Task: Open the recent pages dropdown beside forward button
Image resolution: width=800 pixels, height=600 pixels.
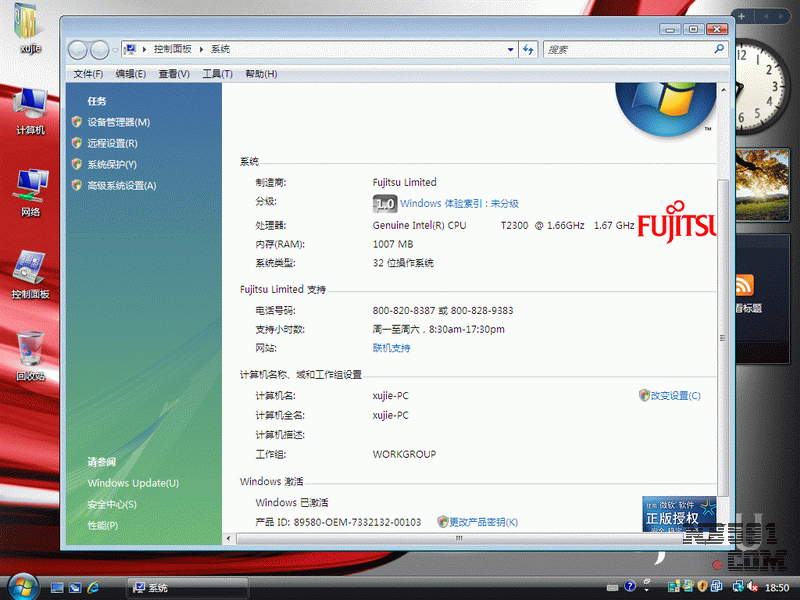Action: (x=113, y=49)
